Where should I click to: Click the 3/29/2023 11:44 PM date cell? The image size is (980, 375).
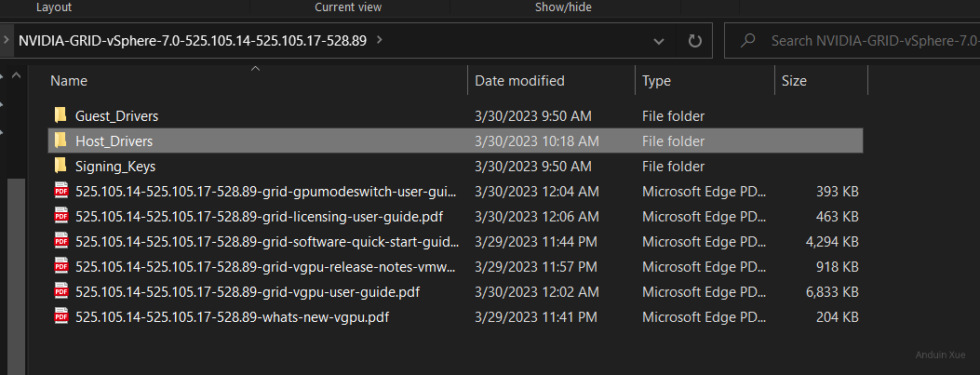pyautogui.click(x=536, y=242)
